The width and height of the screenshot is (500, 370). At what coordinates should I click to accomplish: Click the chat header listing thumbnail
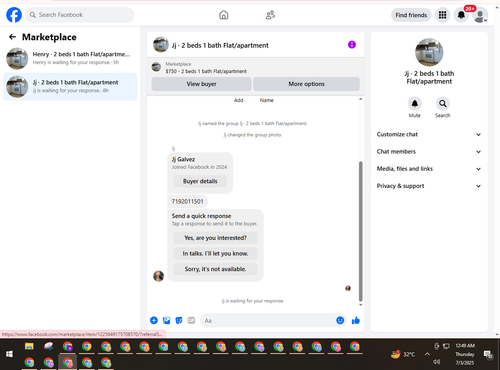[161, 45]
